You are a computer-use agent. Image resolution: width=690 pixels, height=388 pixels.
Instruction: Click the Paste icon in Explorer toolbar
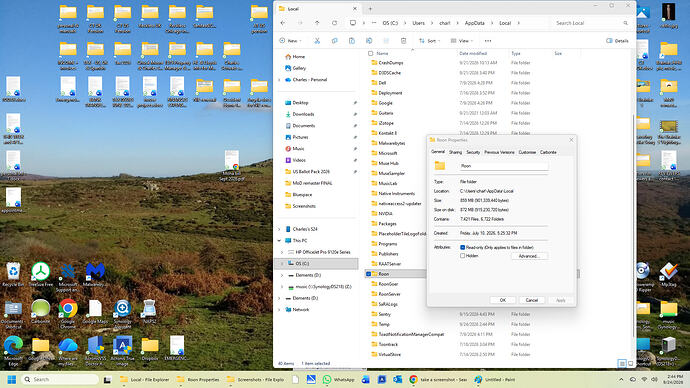352,41
